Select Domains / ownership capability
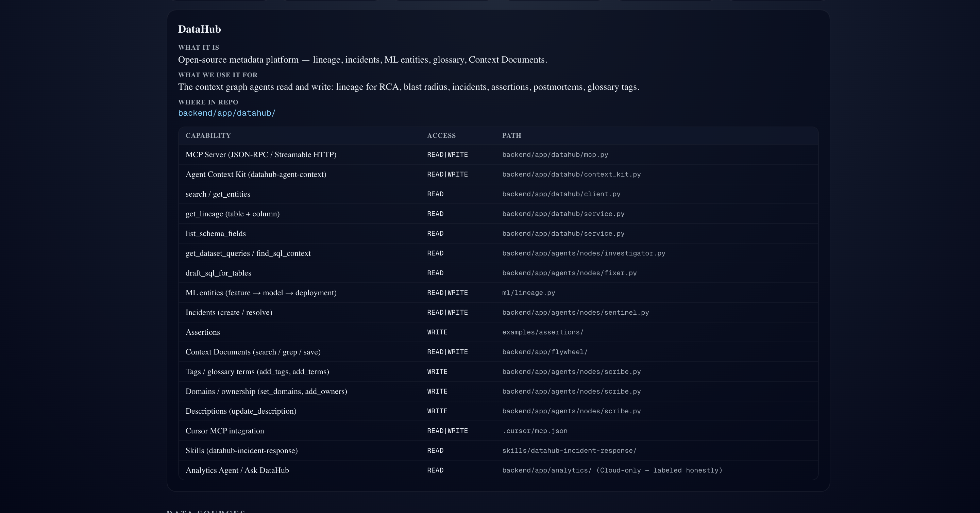Screen dimensions: 980x513 click(x=266, y=392)
